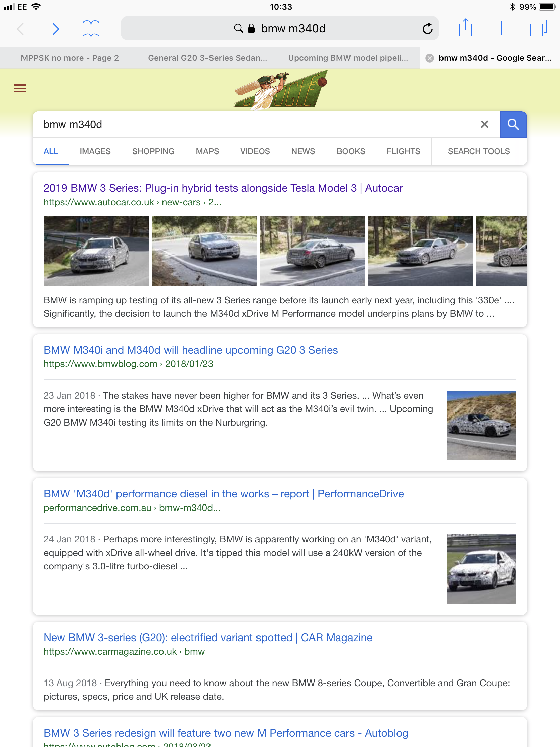Click the blue magnifier search button
This screenshot has width=560, height=747.
[x=513, y=124]
